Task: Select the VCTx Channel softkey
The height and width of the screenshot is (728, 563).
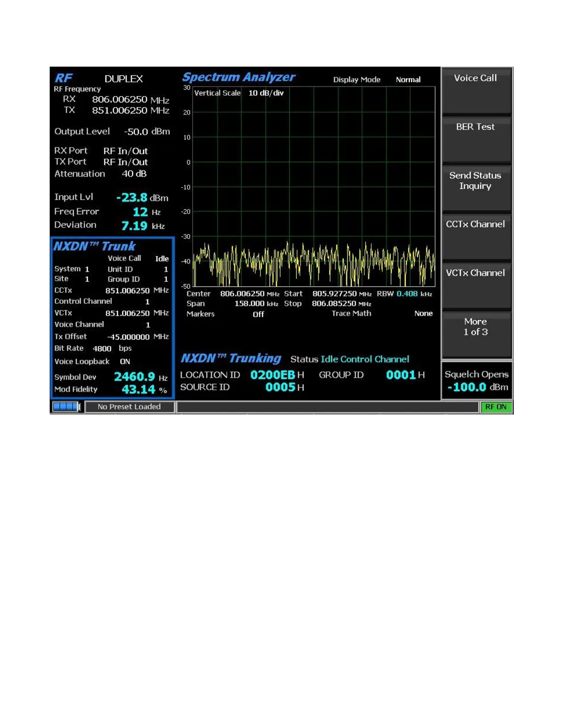Action: coord(477,286)
